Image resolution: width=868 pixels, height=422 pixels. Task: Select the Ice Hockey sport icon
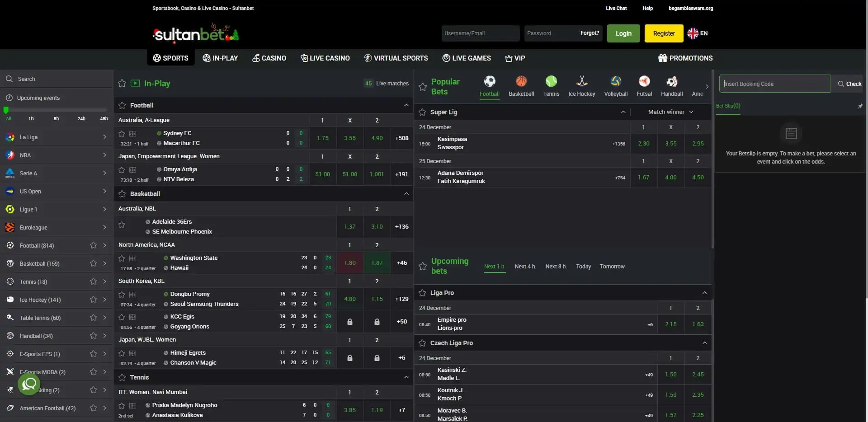tap(582, 82)
